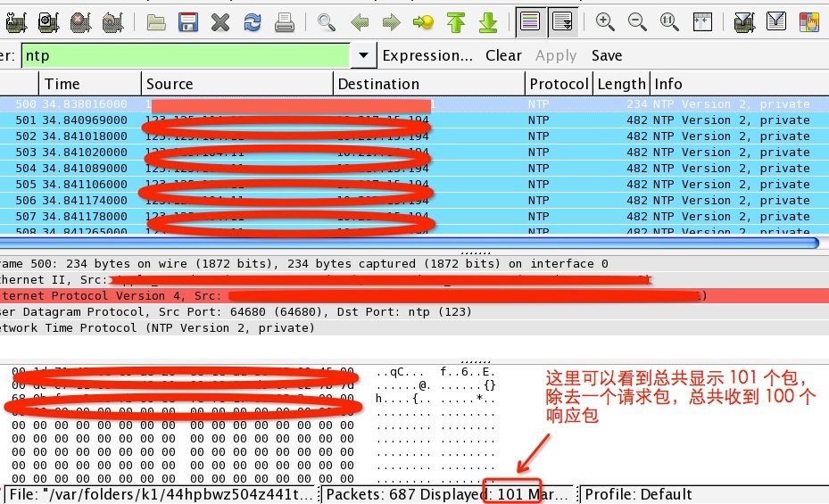Reload the capture file
Screen dimensions: 829x504
[253, 22]
